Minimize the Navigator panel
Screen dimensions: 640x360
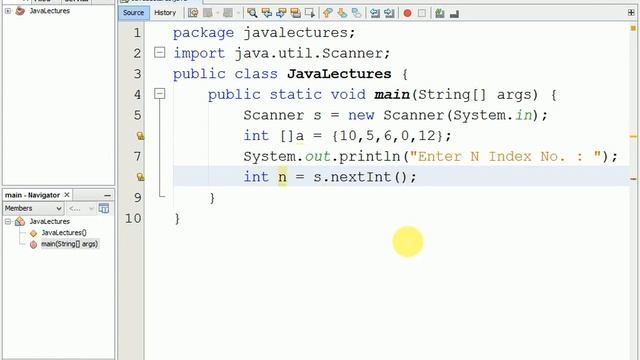107,196
